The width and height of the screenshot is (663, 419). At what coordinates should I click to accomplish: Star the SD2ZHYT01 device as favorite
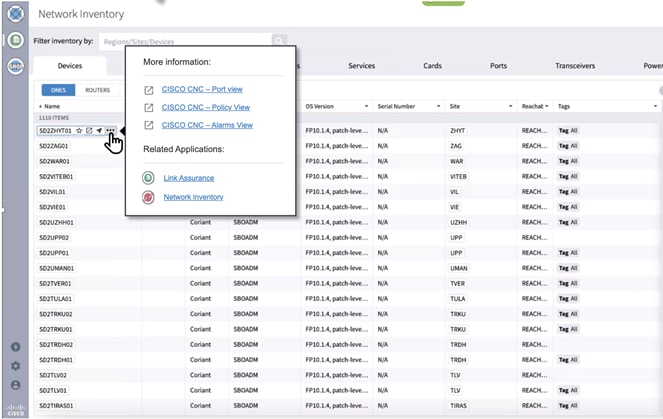[x=79, y=131]
